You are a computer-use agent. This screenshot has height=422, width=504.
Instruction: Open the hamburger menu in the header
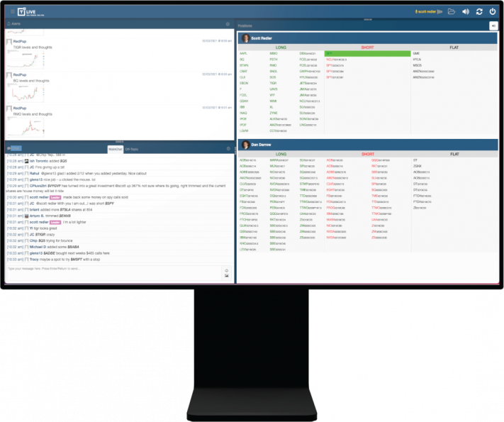pyautogui.click(x=13, y=11)
